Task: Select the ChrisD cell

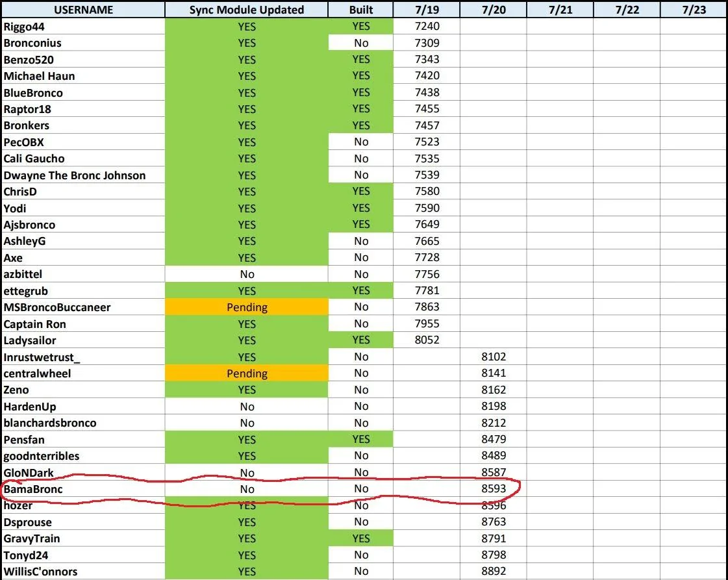Action: pos(83,192)
